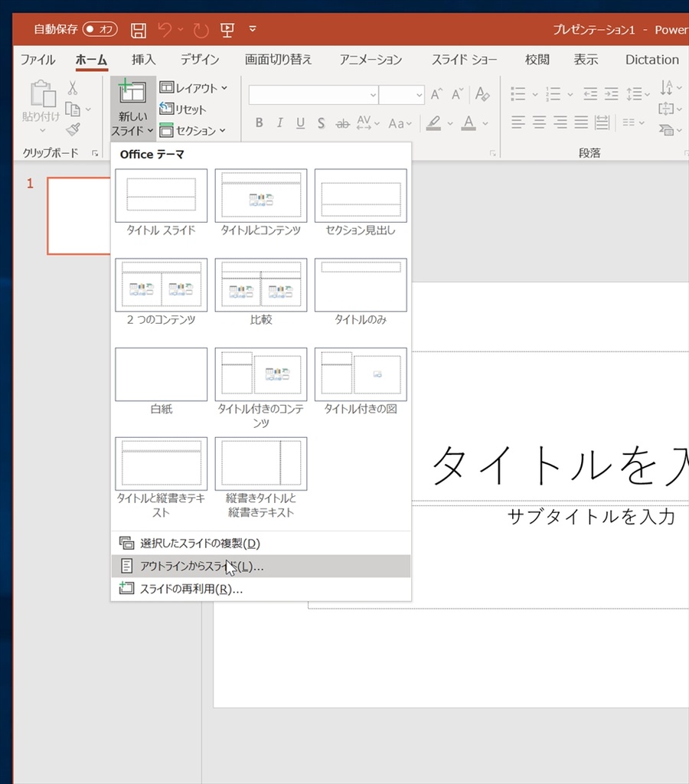Open the ファイル (File) tab

(x=38, y=60)
